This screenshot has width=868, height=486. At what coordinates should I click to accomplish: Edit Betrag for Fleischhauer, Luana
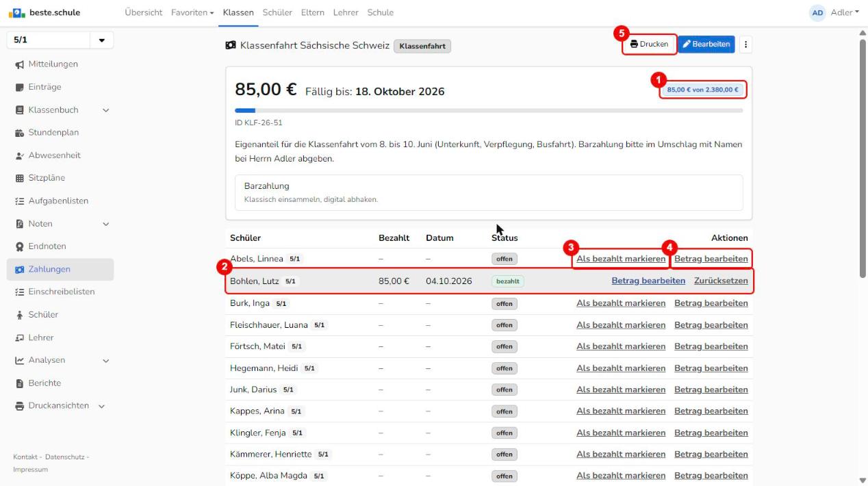711,325
